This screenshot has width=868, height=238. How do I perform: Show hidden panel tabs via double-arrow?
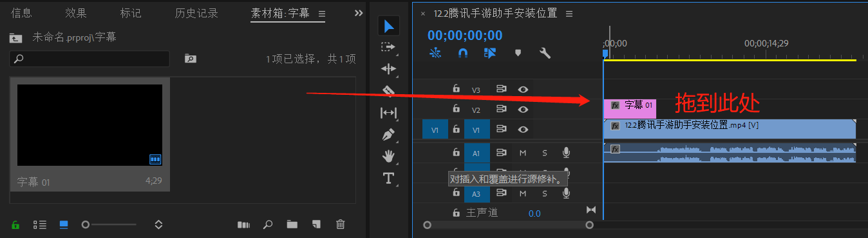pyautogui.click(x=359, y=13)
